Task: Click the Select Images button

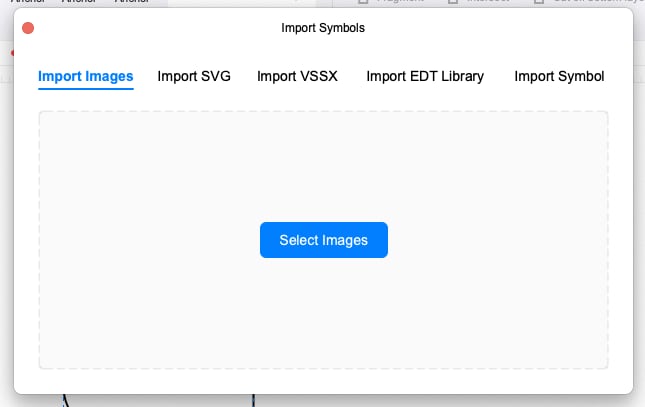Action: [323, 240]
